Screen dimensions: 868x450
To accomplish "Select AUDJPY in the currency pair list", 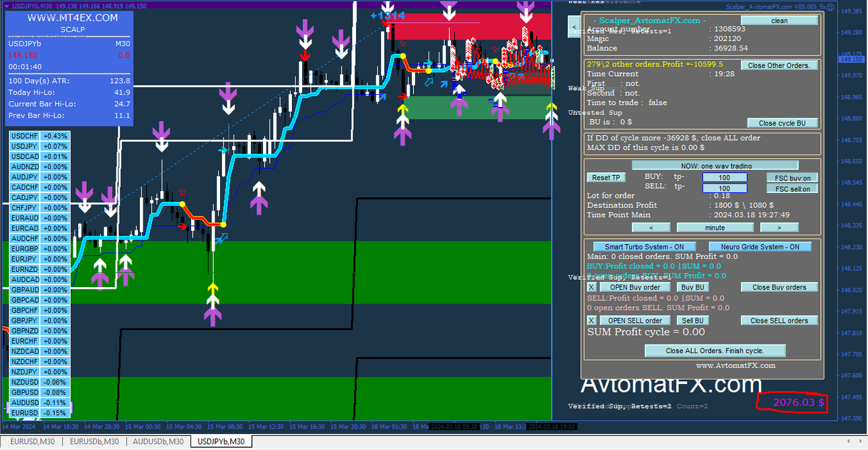I will tap(25, 177).
